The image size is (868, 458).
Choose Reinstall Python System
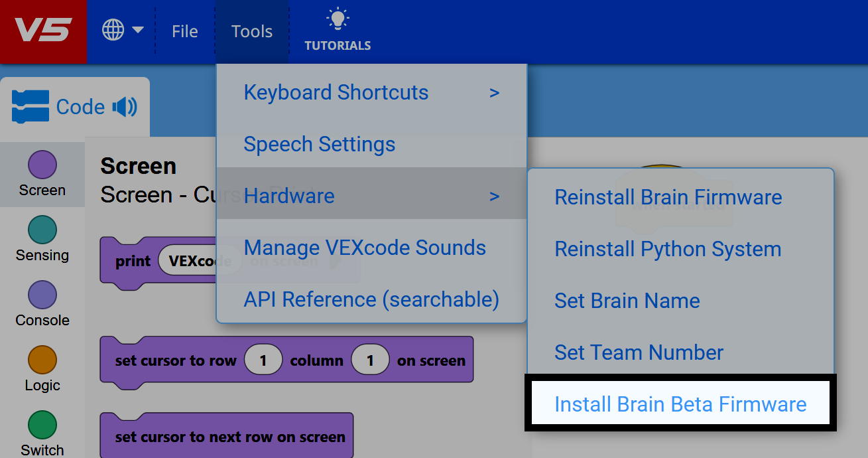tap(667, 249)
